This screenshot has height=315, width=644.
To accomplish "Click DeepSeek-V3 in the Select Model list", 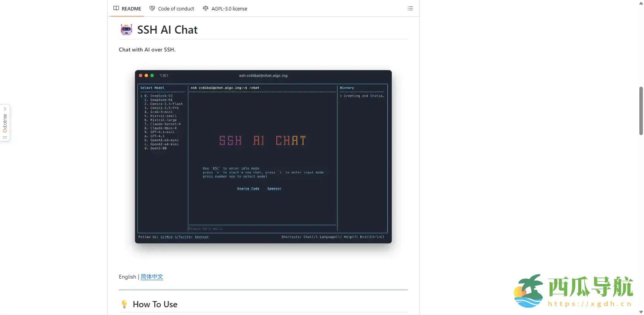I will click(161, 96).
